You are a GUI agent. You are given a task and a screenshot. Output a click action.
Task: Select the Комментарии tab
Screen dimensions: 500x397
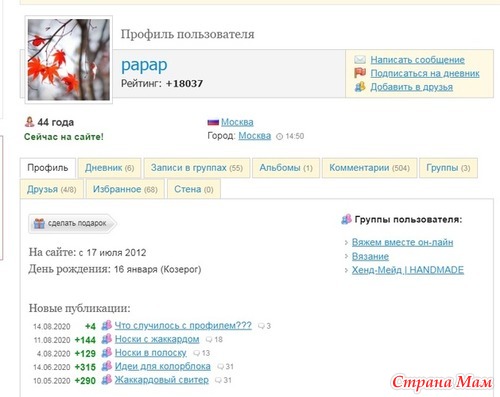(x=369, y=168)
